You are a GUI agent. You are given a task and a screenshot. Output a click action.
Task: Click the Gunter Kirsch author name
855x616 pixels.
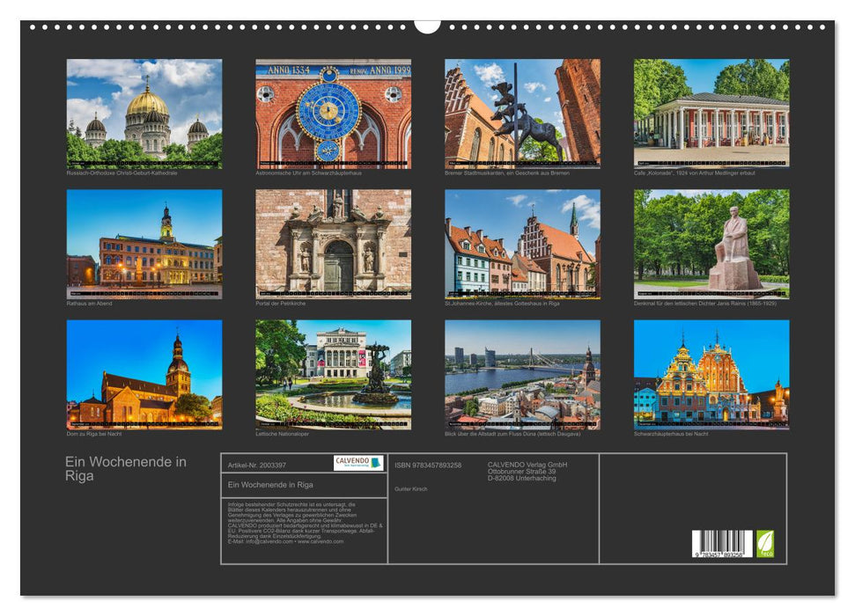(410, 488)
